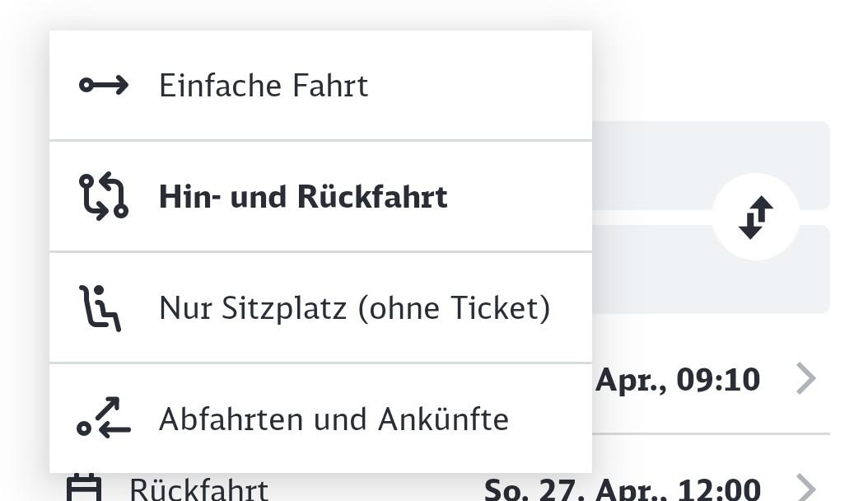Viewport: 868px width, 501px height.
Task: Choose the Hin- und Rückfahrt option
Action: (303, 197)
